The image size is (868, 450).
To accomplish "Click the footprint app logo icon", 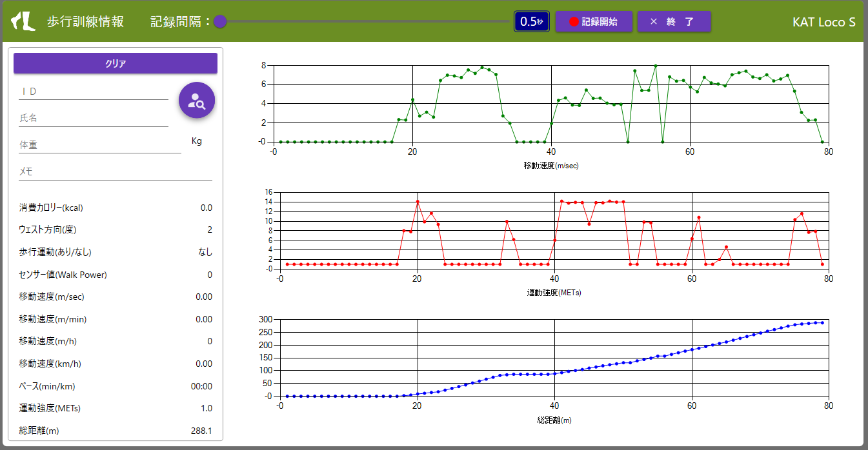I will [23, 21].
